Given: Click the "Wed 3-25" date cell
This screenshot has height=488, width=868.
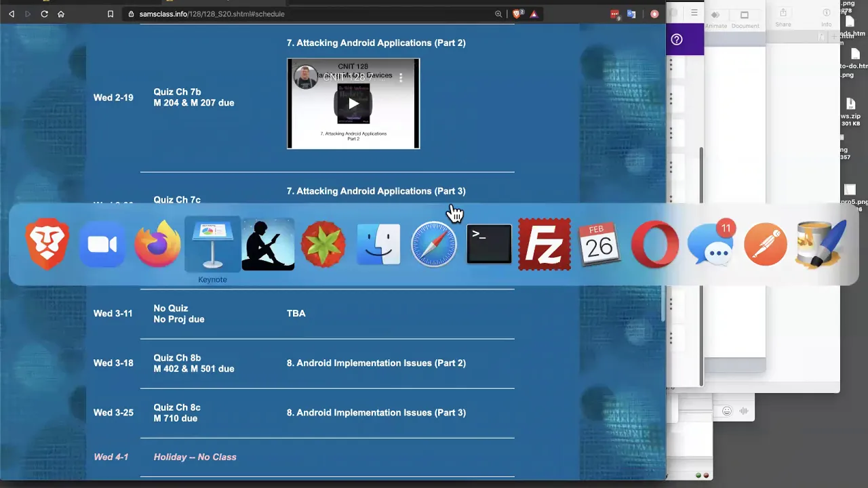Looking at the screenshot, I should pos(113,413).
